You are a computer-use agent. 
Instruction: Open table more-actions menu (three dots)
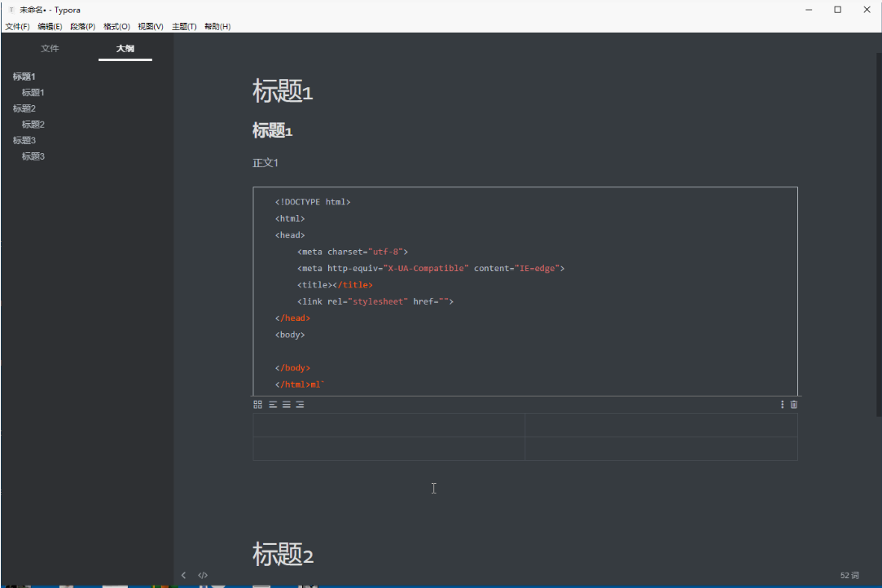pyautogui.click(x=782, y=405)
